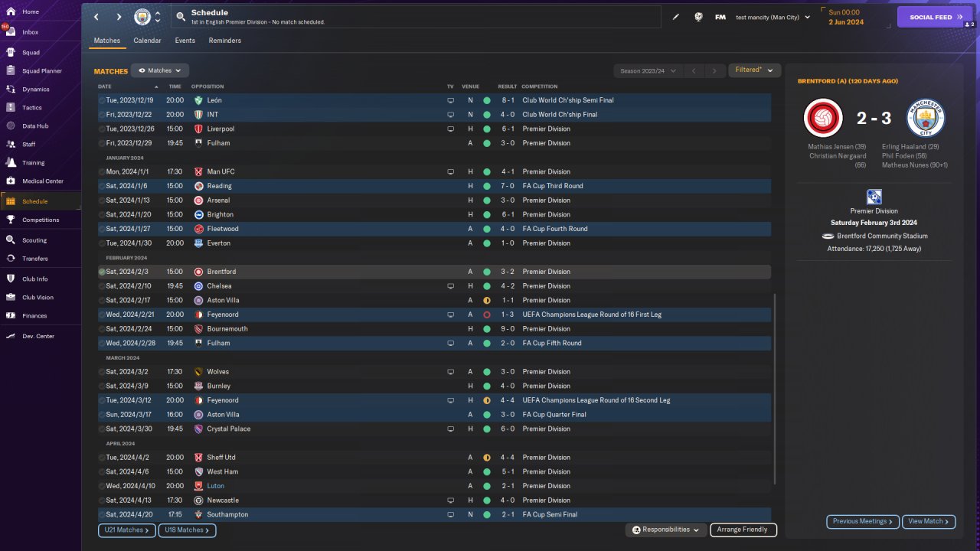The width and height of the screenshot is (980, 551).
Task: Expand the Filtered dropdown
Action: pyautogui.click(x=754, y=70)
